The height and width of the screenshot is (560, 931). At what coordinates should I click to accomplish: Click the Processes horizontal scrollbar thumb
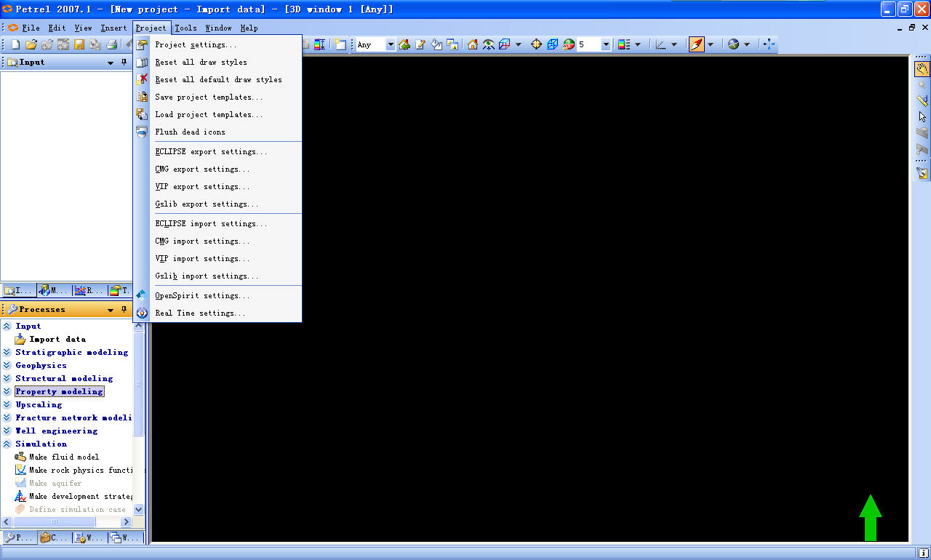[55, 522]
